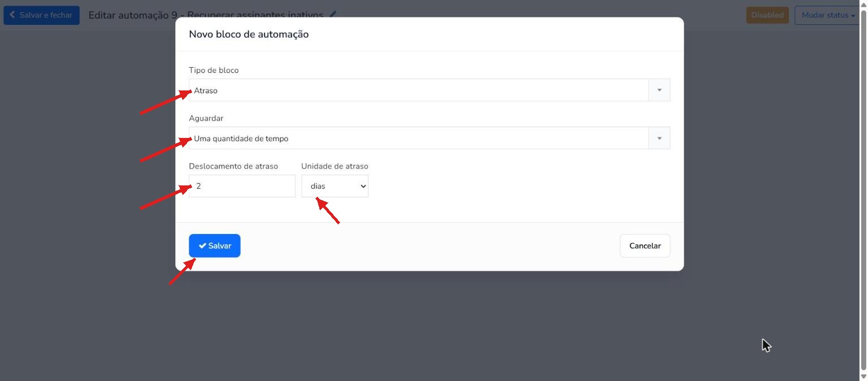Click the vertical page scrollbar track
The height and width of the screenshot is (381, 868).
[863, 190]
